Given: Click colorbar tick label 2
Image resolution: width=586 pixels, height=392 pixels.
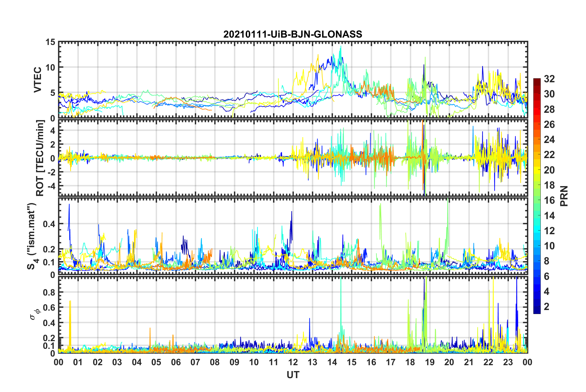Looking at the screenshot, I should pos(547,307).
